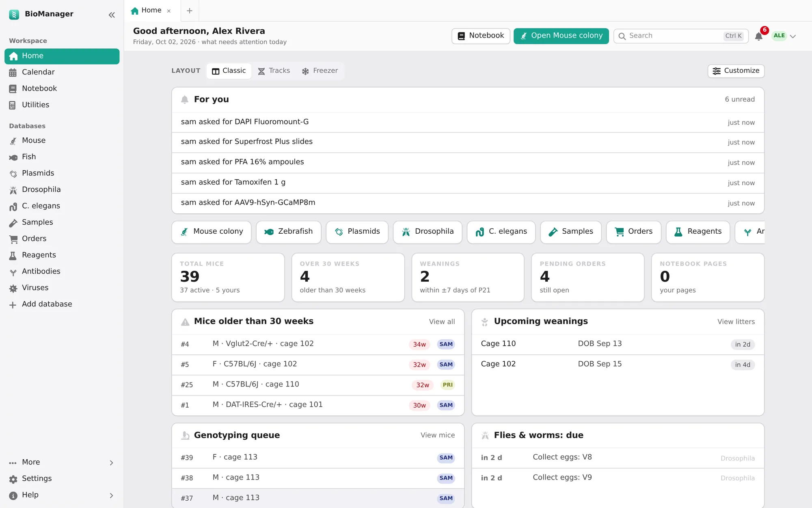Viewport: 812px width, 508px height.
Task: Click Open Mouse colony button
Action: coord(561,36)
